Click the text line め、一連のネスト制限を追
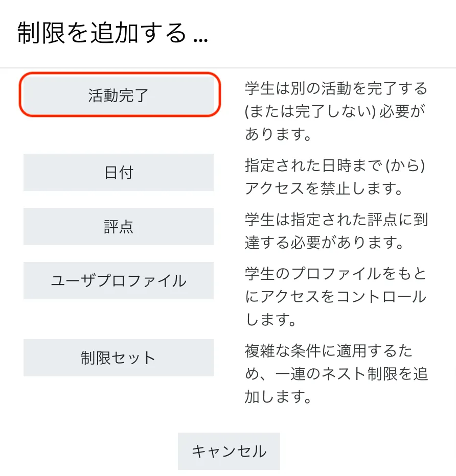456x476 pixels. [x=336, y=374]
